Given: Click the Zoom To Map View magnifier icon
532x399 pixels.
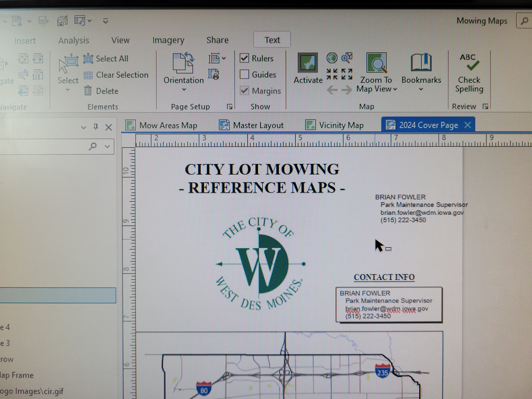Looking at the screenshot, I should pyautogui.click(x=377, y=63).
